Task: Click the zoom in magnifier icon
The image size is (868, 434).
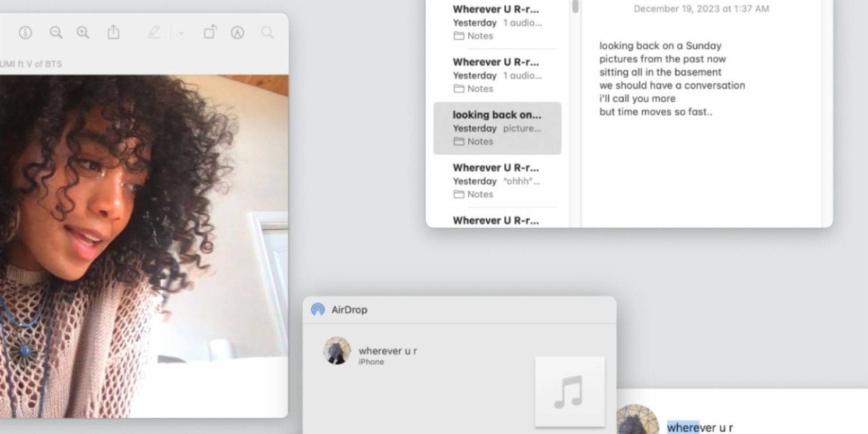Action: tap(83, 33)
